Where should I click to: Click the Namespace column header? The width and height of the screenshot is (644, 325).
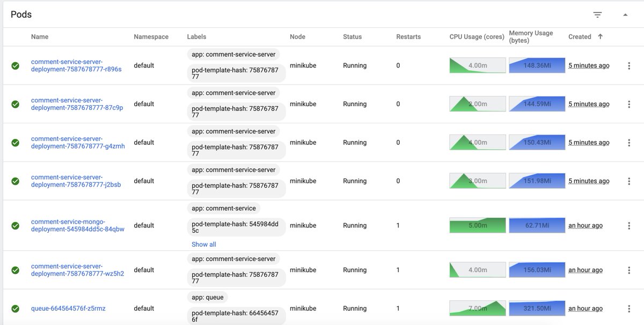point(151,36)
